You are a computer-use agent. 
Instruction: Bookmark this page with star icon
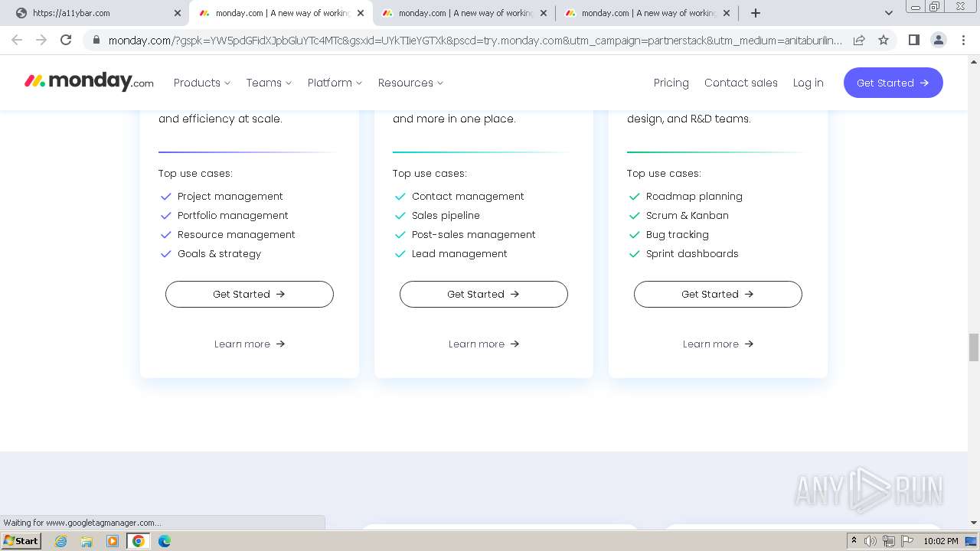click(x=884, y=40)
